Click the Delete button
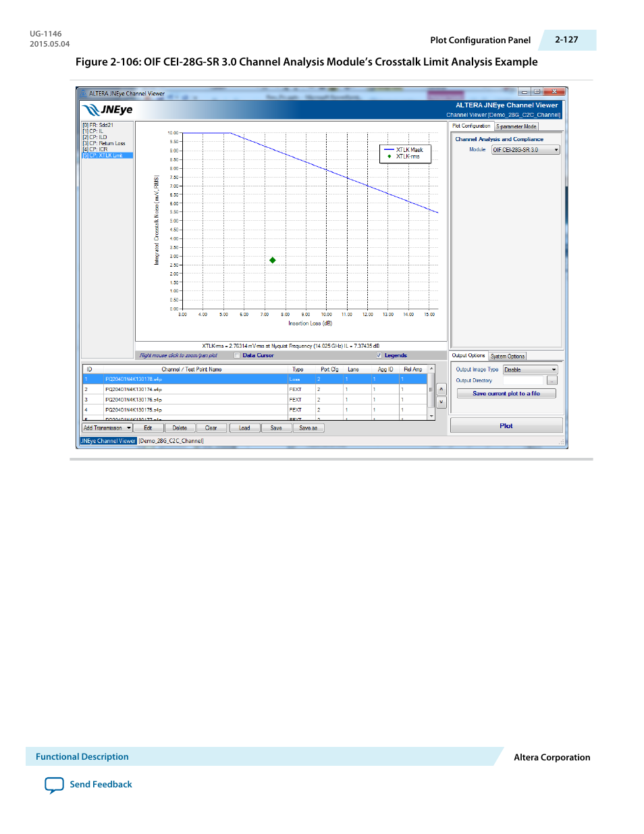The image size is (644, 834). click(180, 427)
